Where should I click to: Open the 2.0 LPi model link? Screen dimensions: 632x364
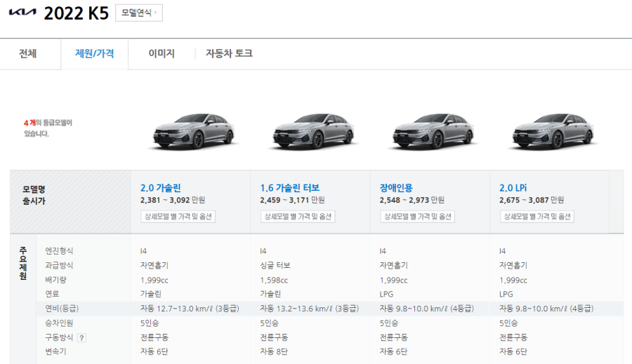click(513, 188)
